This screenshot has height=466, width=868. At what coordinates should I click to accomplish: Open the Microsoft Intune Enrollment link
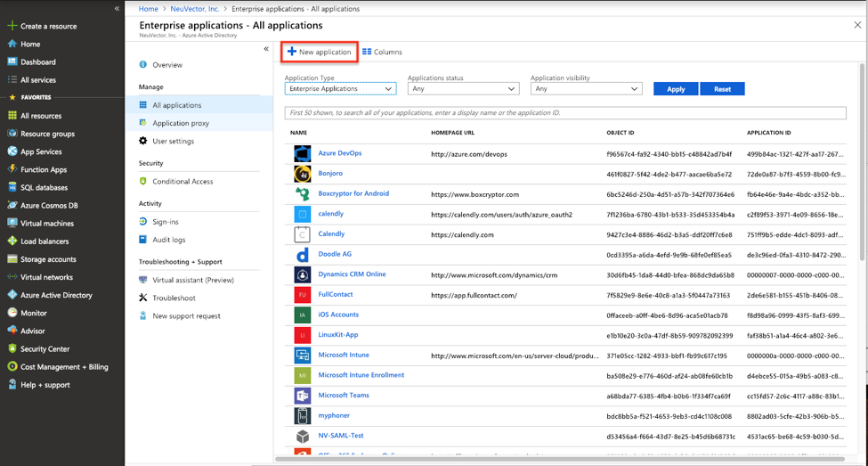(361, 375)
